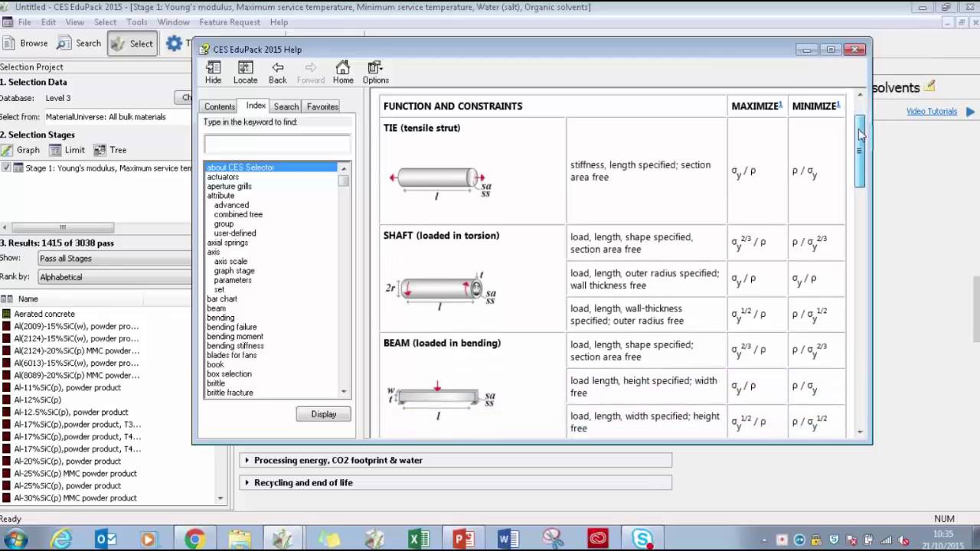The image size is (980, 551).
Task: Open the Snipping Tool from the taskbar
Action: tap(553, 539)
